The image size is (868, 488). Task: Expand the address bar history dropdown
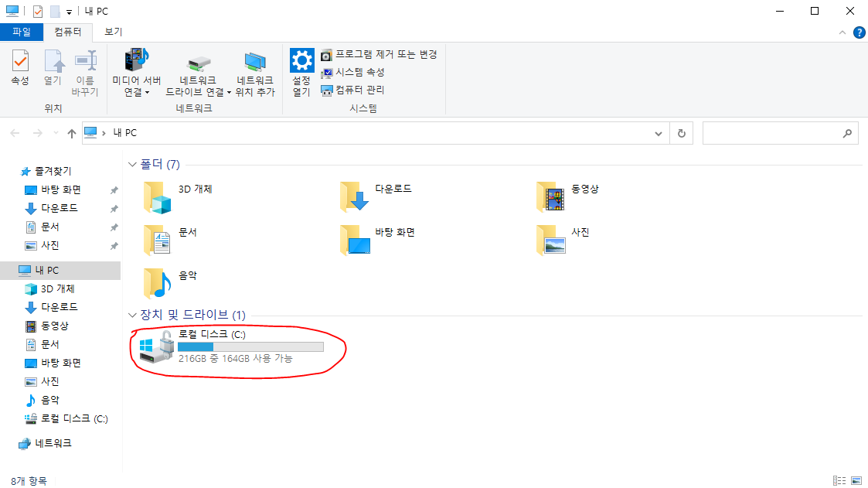click(x=659, y=134)
